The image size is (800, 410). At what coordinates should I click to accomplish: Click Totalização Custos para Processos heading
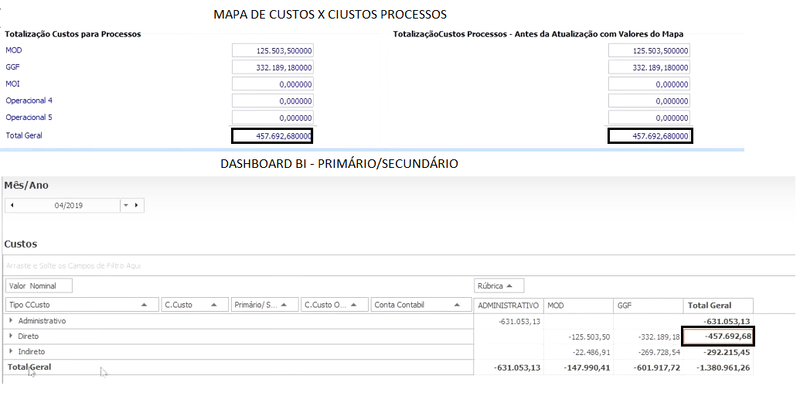(73, 34)
